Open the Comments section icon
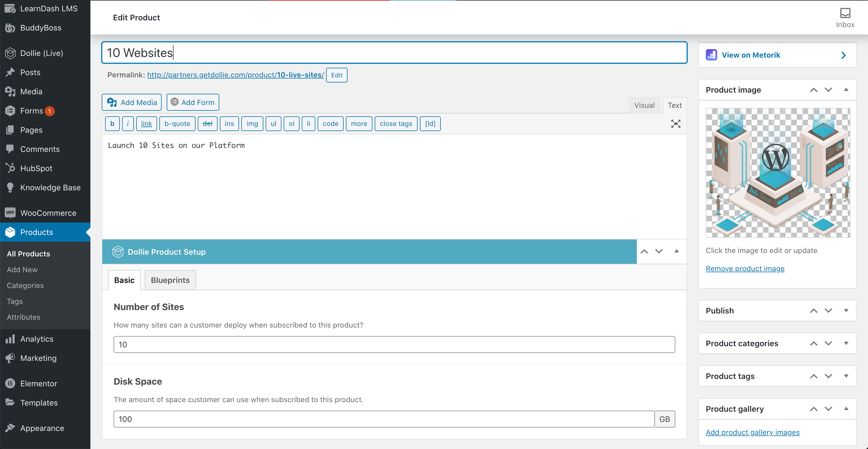Screen dimensions: 868x449 click(x=10, y=149)
